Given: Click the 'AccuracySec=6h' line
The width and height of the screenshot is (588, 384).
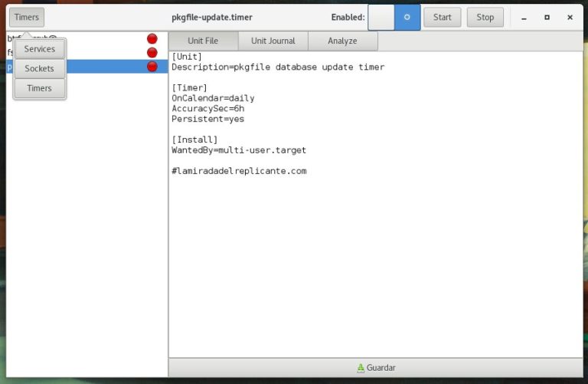Looking at the screenshot, I should coord(207,109).
